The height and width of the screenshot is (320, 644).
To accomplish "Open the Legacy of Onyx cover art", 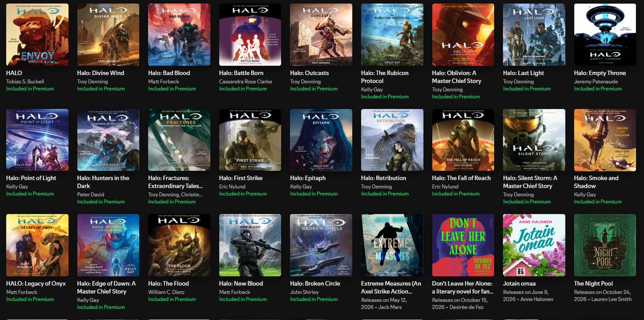I will (37, 245).
